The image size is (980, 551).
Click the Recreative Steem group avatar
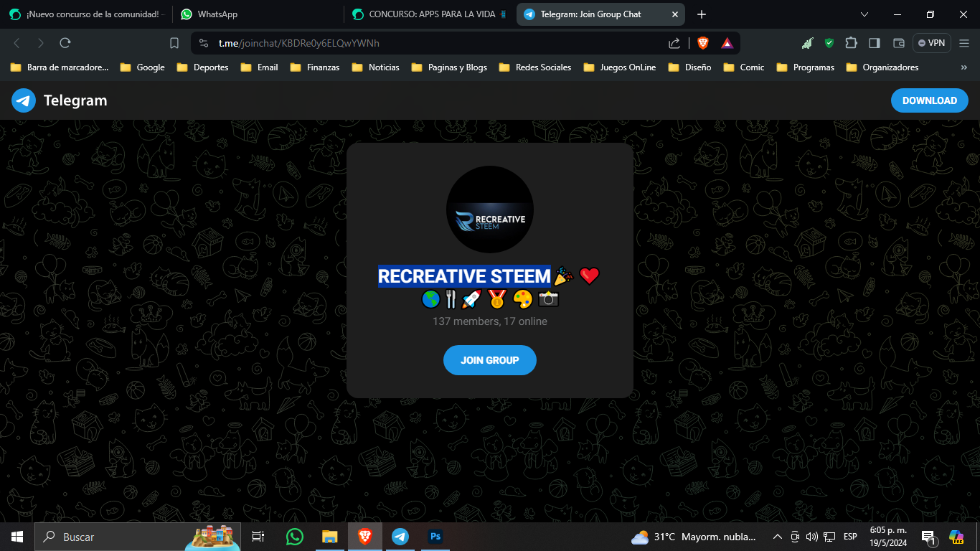click(x=490, y=209)
